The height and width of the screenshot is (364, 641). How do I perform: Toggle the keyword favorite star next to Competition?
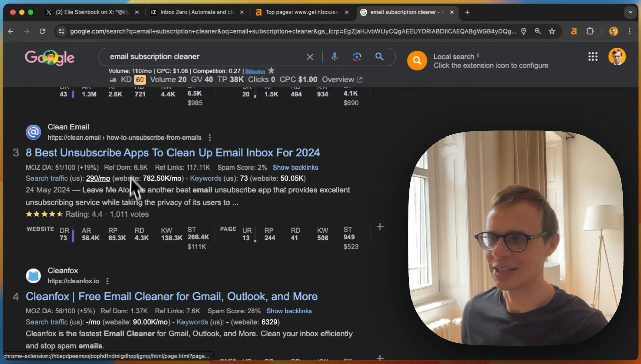coord(271,71)
